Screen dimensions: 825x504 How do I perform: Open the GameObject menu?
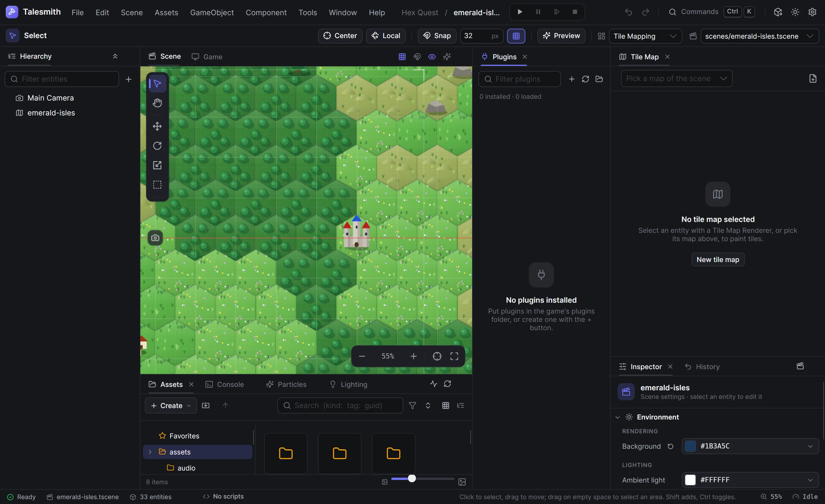pyautogui.click(x=212, y=12)
